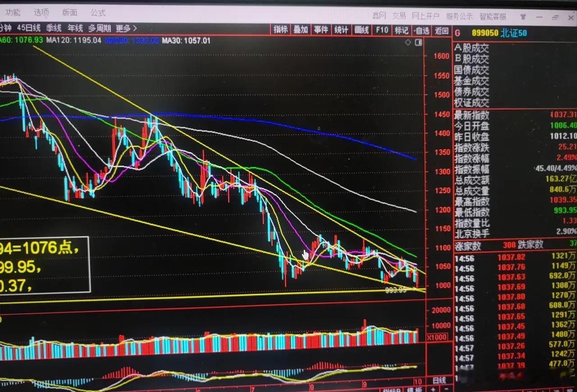Select the 北证50 index name
Image resolution: width=577 pixels, height=392 pixels.
(x=513, y=33)
